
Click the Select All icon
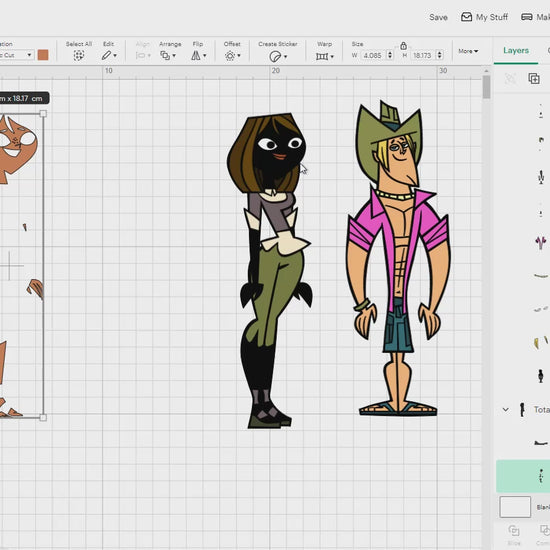[79, 55]
